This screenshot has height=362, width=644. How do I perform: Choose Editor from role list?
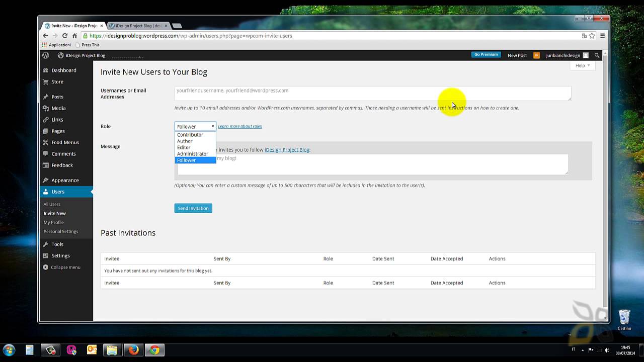coord(195,147)
